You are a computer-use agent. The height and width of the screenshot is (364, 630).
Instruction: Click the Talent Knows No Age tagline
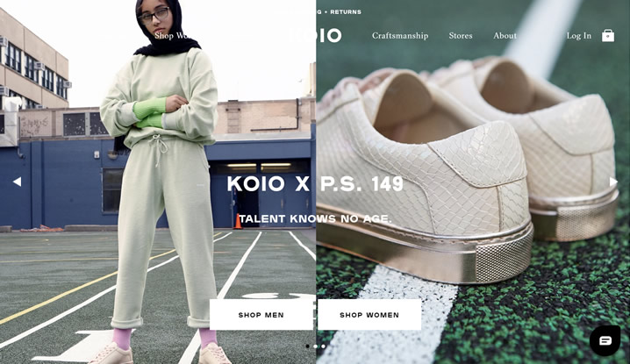coord(315,219)
